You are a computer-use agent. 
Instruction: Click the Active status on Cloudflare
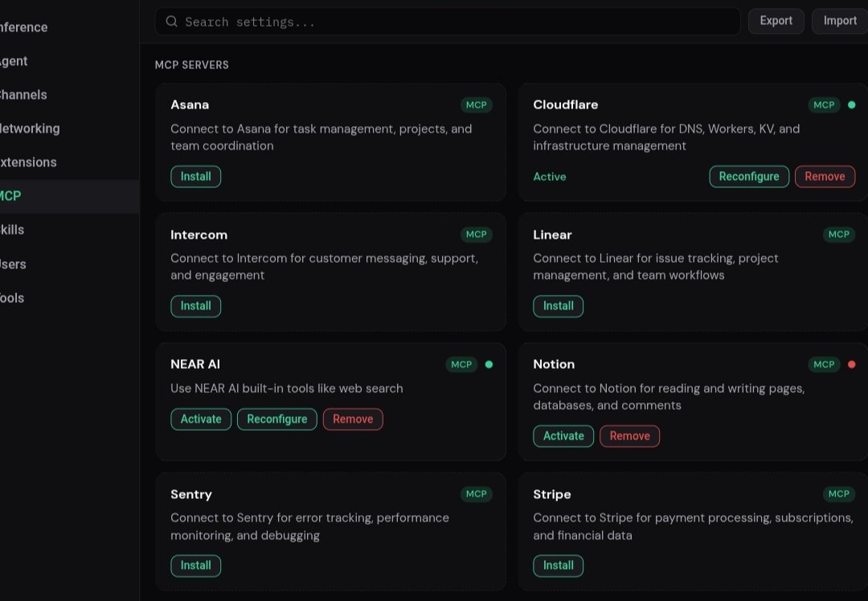tap(550, 177)
